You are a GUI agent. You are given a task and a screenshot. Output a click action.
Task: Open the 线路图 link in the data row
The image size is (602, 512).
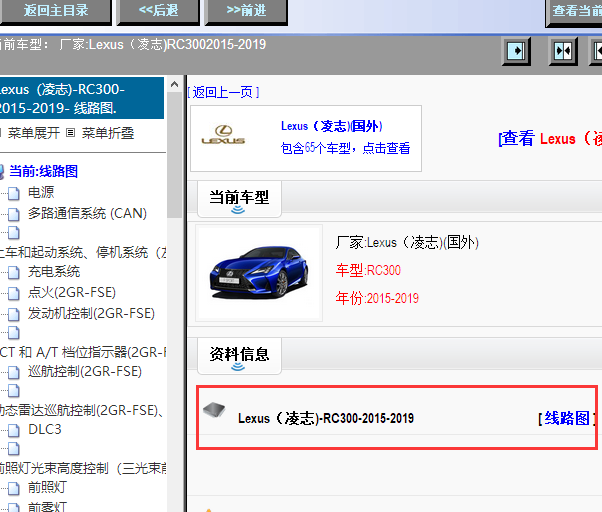pyautogui.click(x=567, y=418)
